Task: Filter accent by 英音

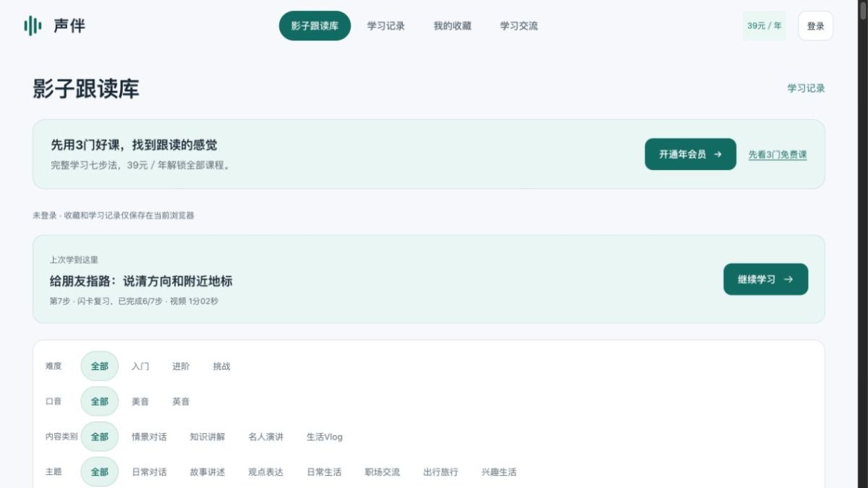Action: point(181,401)
